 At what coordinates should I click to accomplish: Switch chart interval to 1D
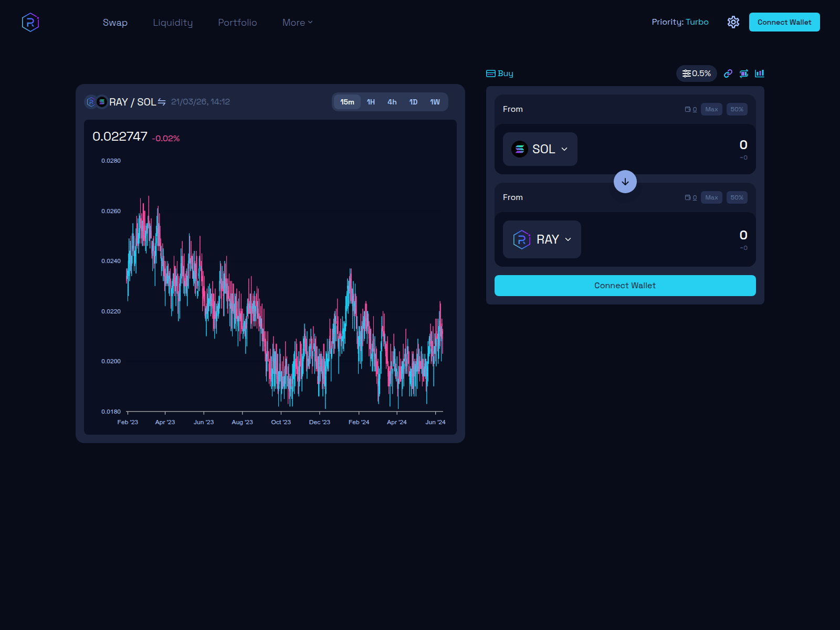(x=414, y=102)
